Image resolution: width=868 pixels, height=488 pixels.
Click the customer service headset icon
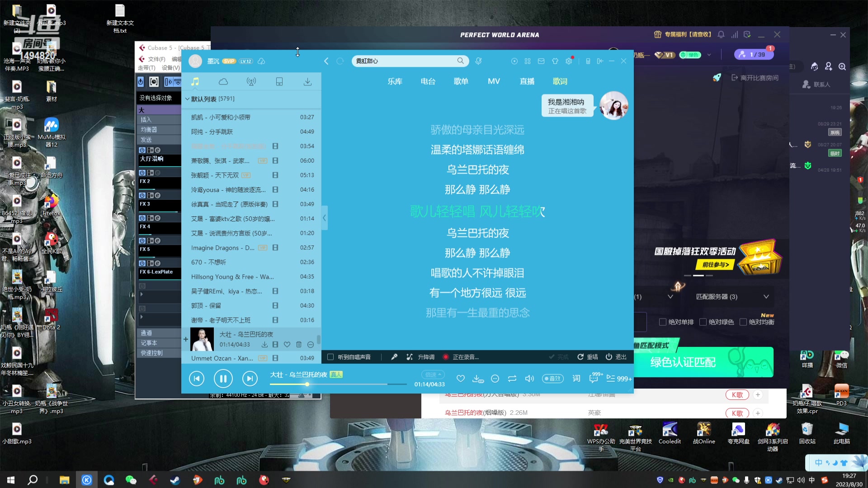(814, 66)
